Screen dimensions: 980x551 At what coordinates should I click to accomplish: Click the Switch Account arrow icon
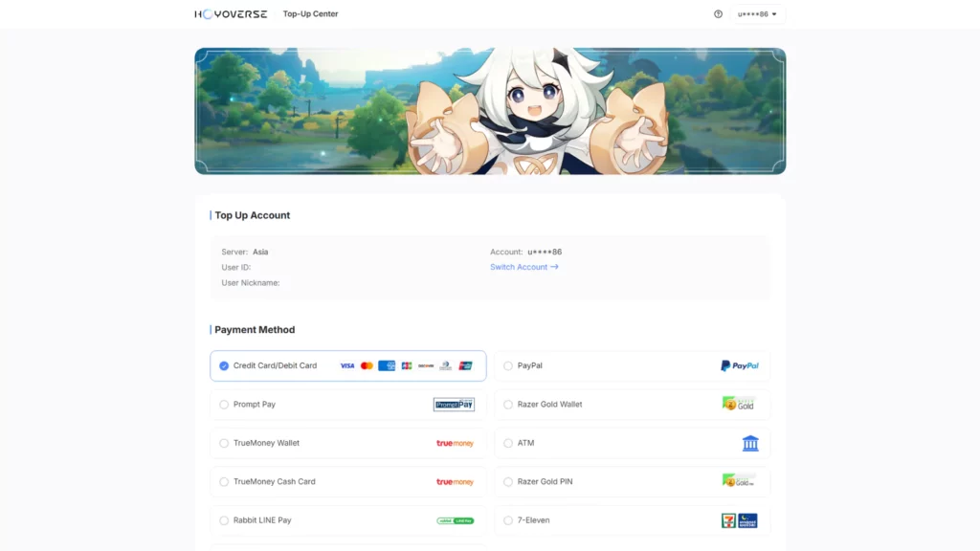pyautogui.click(x=554, y=267)
